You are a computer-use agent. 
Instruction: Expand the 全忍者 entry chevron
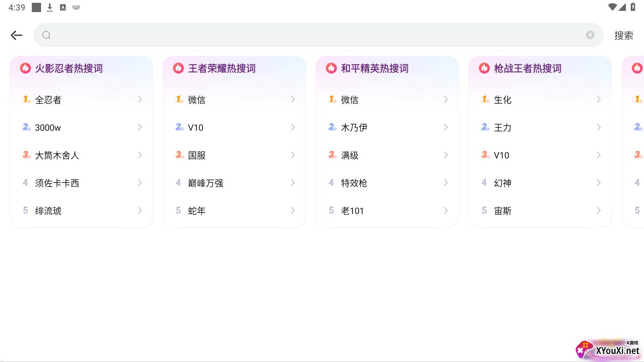pos(140,99)
